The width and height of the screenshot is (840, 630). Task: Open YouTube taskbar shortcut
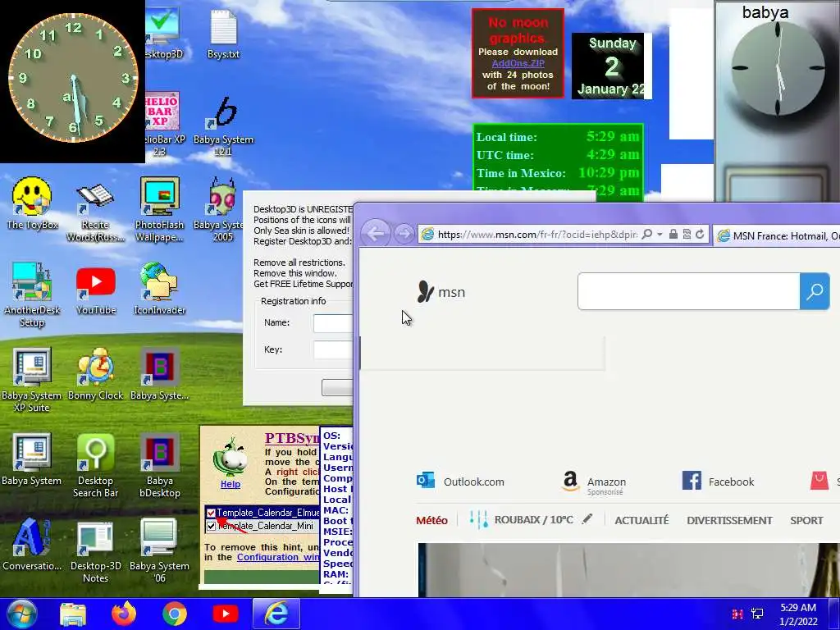(x=226, y=614)
